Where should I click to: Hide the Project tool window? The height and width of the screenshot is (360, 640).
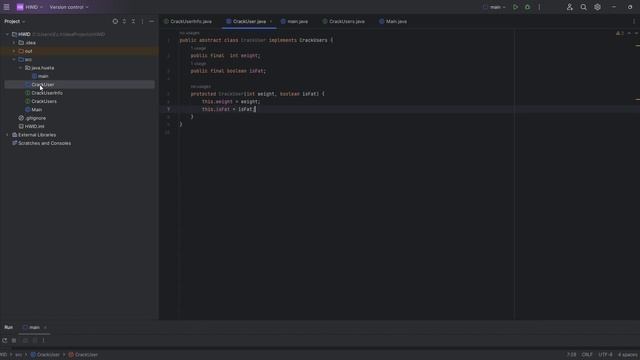pos(151,21)
